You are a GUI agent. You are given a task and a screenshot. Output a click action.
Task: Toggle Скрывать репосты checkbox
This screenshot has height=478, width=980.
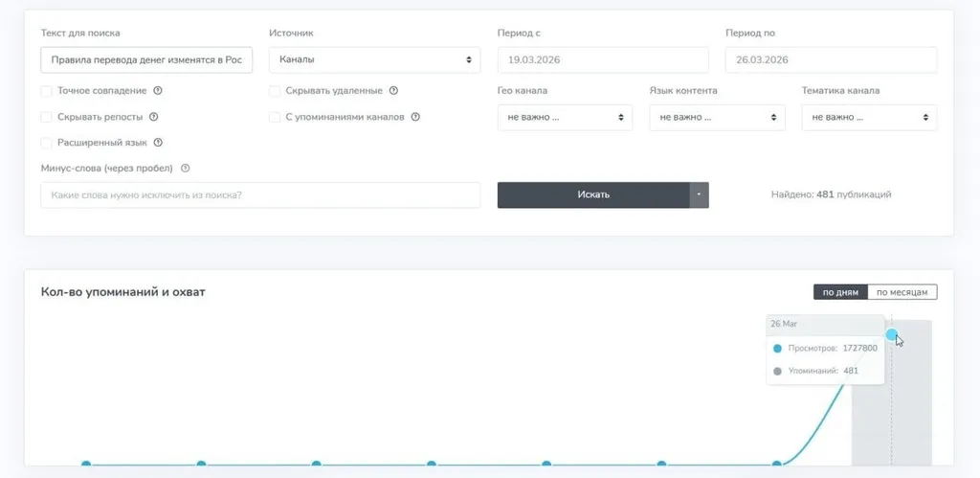click(47, 117)
